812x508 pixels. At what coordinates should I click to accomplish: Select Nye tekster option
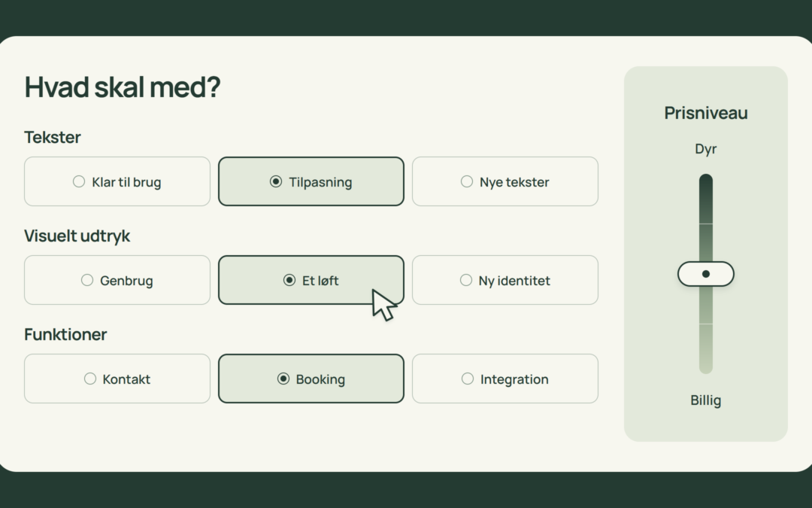505,181
